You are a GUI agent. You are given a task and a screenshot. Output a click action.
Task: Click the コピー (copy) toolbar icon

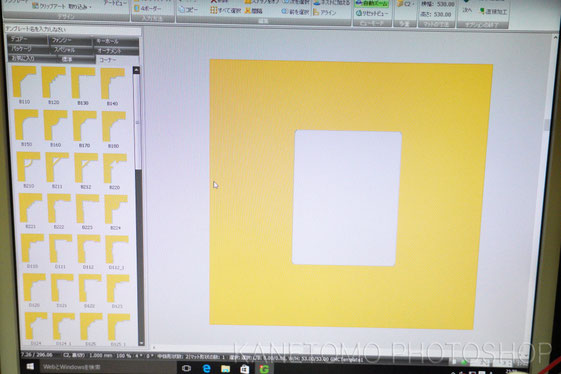tap(188, 10)
